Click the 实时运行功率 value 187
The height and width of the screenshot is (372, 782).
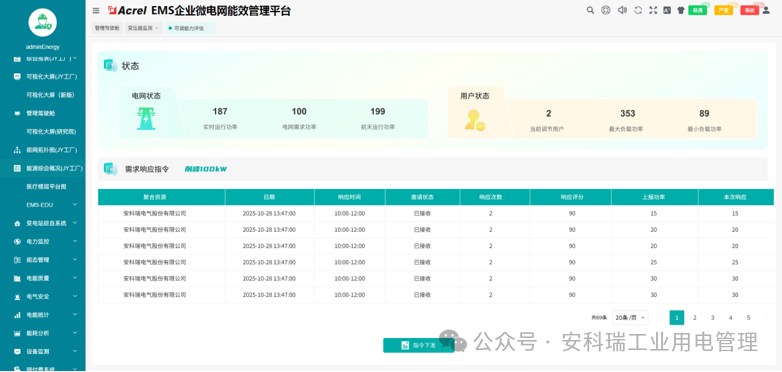click(x=220, y=111)
